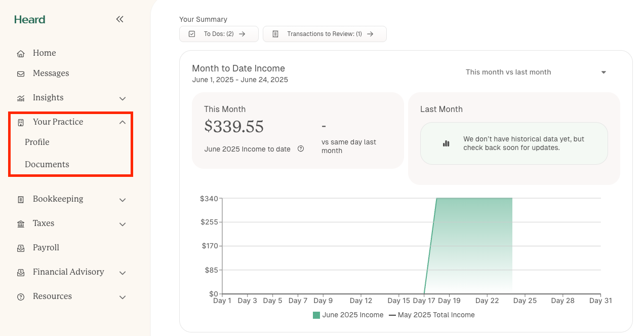Viewport: 644px width, 336px height.
Task: Click the Your Practice building icon
Action: click(20, 122)
